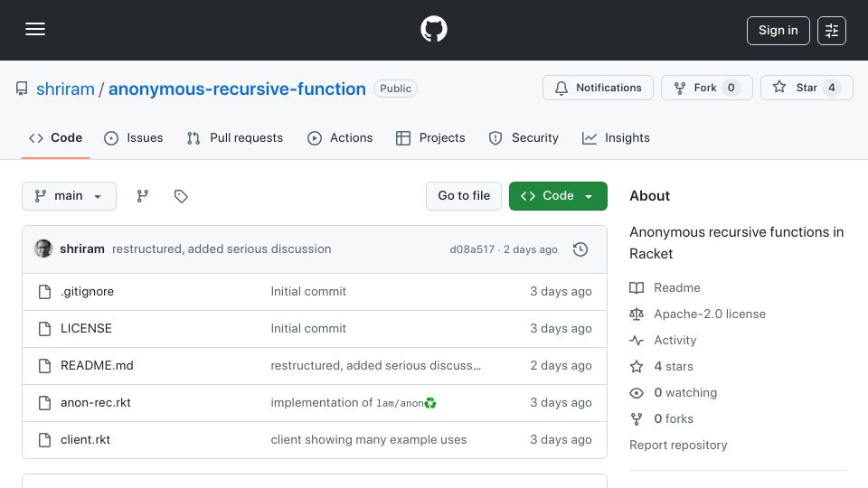Click the eye icon beside 0 watching

tap(637, 393)
